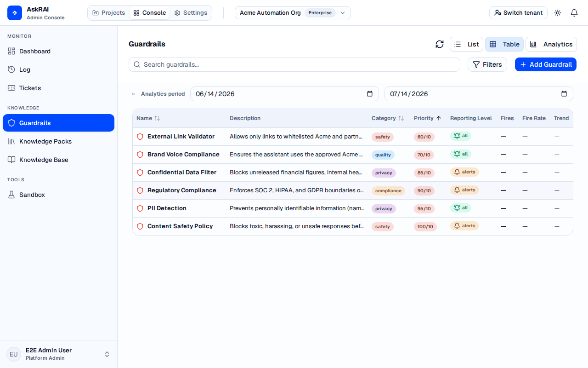Open the Acme Automation Org tenant dropdown
Image resolution: width=588 pixels, height=368 pixels.
[x=293, y=13]
